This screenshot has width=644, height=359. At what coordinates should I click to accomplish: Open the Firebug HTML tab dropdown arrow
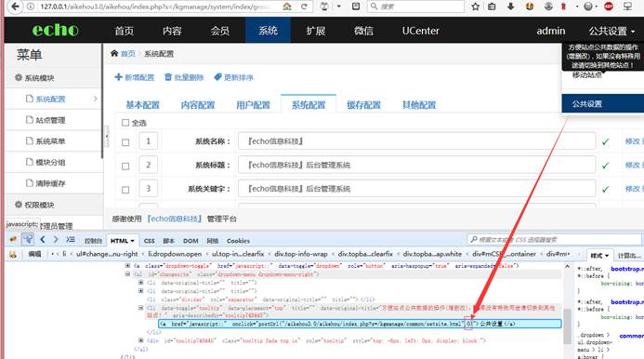(132, 241)
